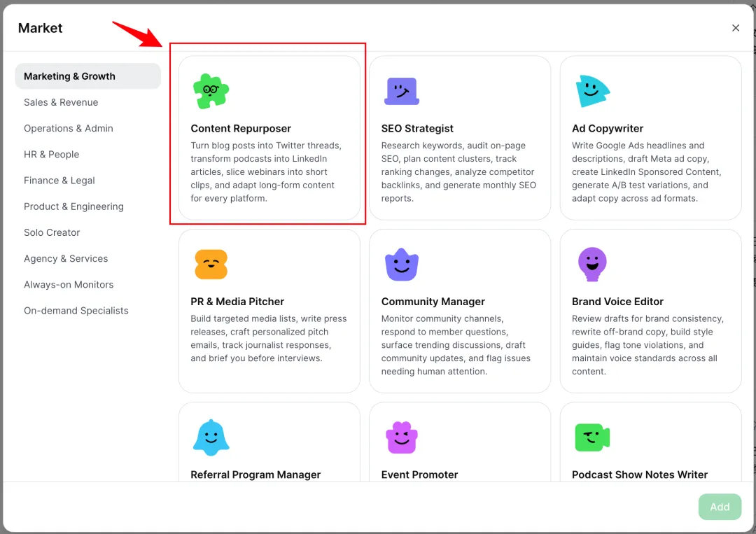This screenshot has height=534, width=756.
Task: Select Product & Engineering in sidebar
Action: [x=73, y=206]
